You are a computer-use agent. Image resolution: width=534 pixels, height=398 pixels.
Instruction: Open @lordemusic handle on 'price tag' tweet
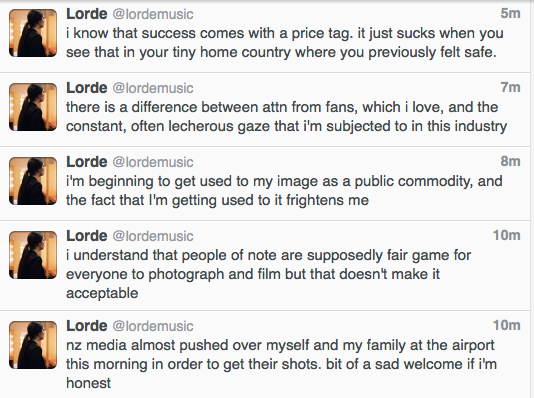point(153,14)
